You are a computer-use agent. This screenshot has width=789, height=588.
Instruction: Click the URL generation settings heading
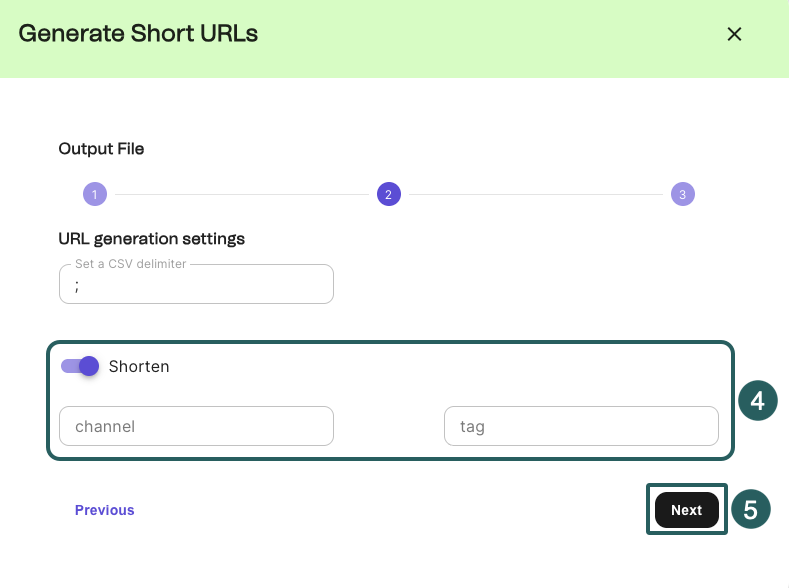click(x=151, y=239)
